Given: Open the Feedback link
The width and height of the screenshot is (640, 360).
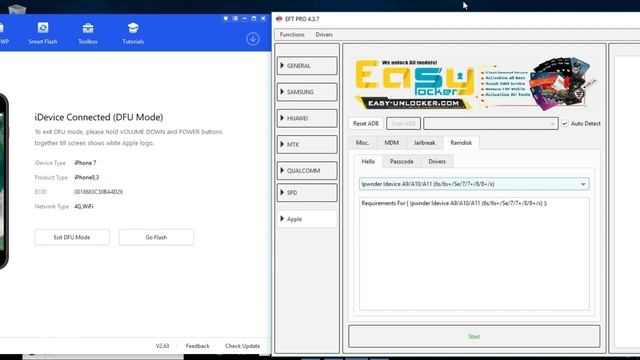Looking at the screenshot, I should [198, 346].
